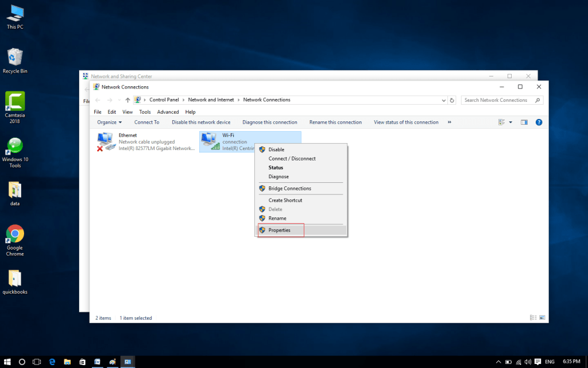588x368 pixels.
Task: Toggle the preview pane icon
Action: [523, 122]
